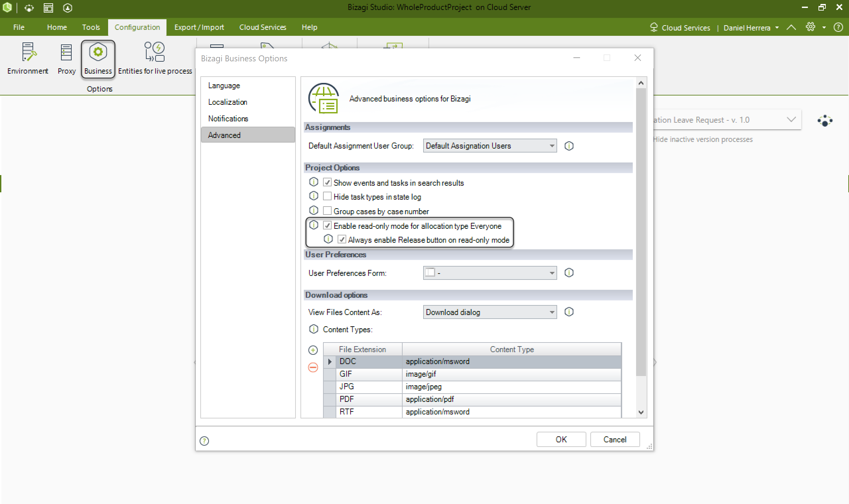Image resolution: width=849 pixels, height=504 pixels.
Task: Click the Cloud Services cloud icon at top right
Action: pos(654,27)
